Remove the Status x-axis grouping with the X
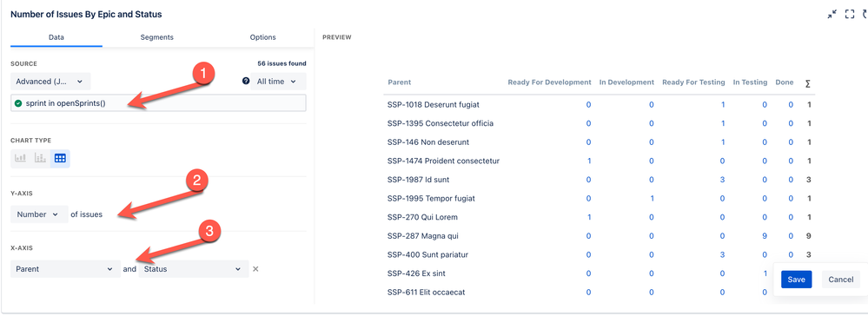Screen dimensions: 868x316 coord(255,269)
